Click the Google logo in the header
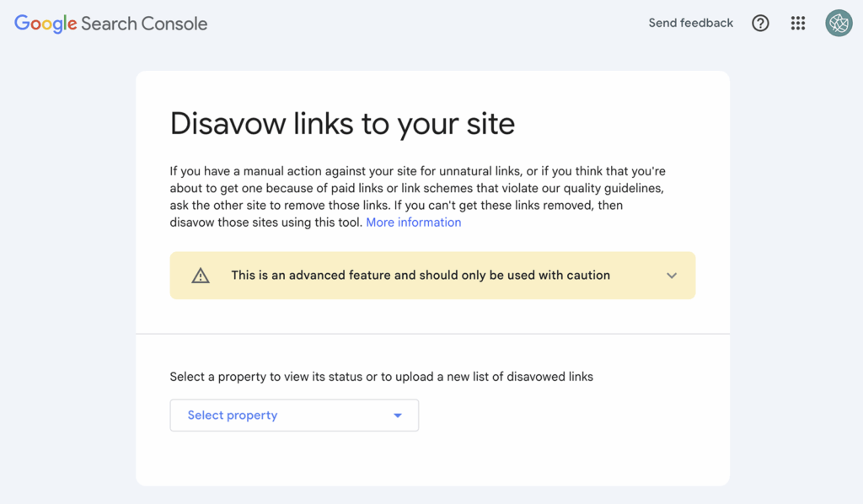This screenshot has width=863, height=504. (x=46, y=24)
